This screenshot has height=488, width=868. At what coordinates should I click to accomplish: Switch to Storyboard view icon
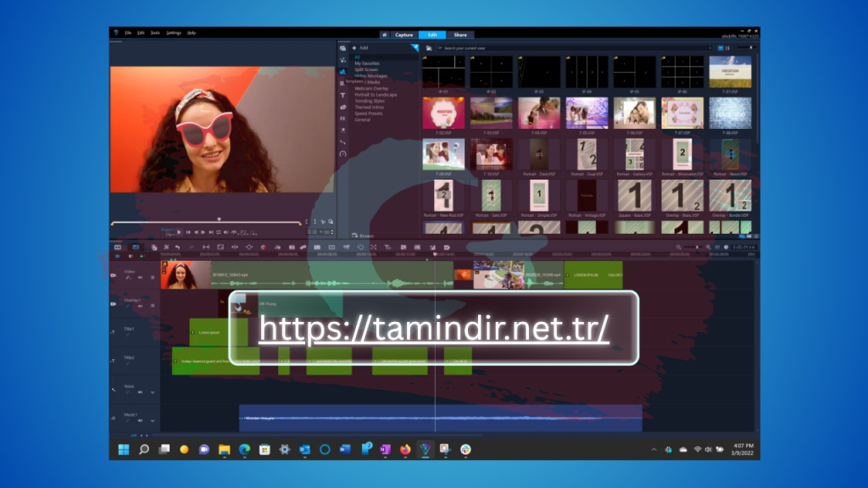118,247
